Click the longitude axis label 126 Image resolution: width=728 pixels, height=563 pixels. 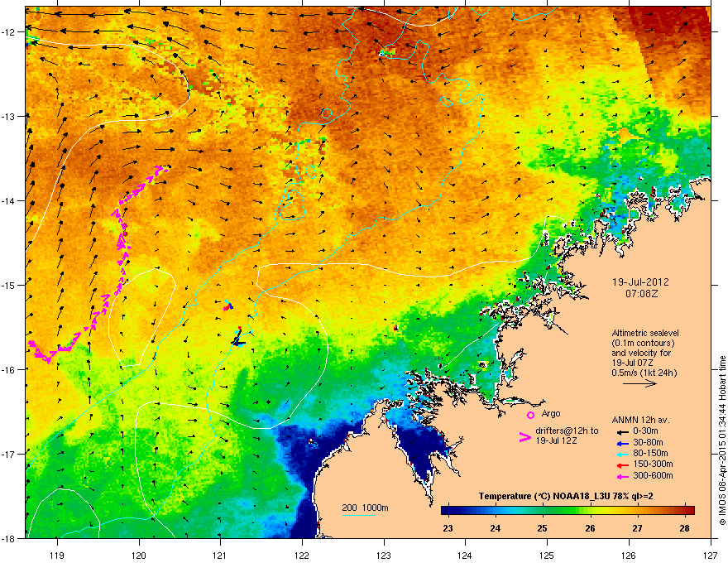(x=629, y=555)
